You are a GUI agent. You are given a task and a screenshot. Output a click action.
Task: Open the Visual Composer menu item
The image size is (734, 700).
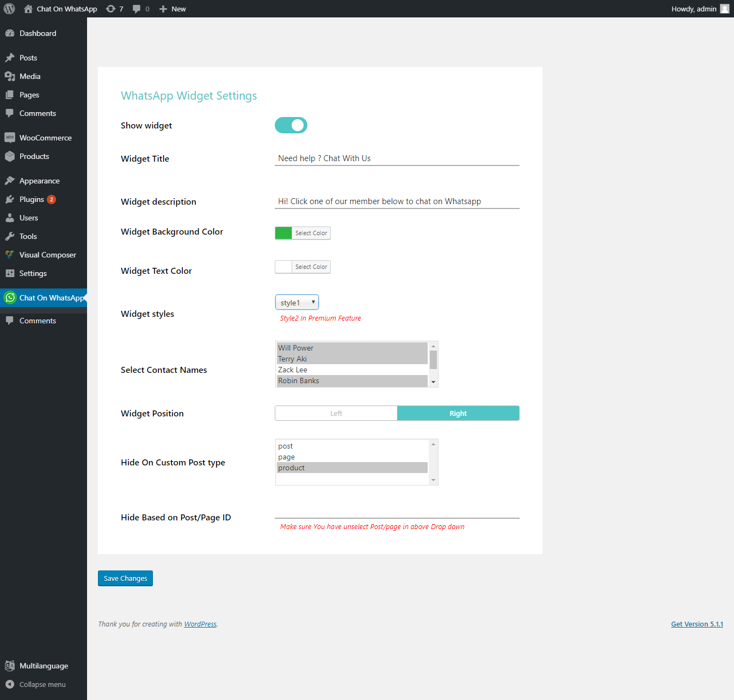[x=44, y=255]
